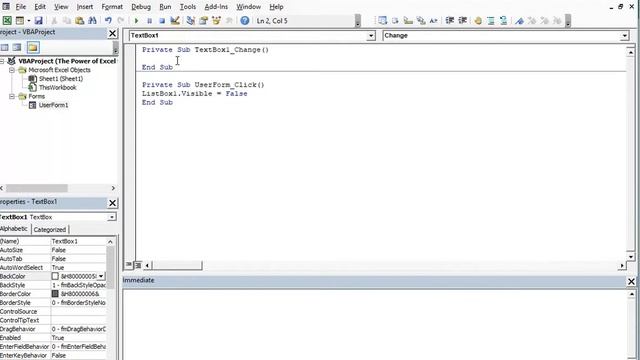Click View Object in the Project panel

[x=17, y=47]
